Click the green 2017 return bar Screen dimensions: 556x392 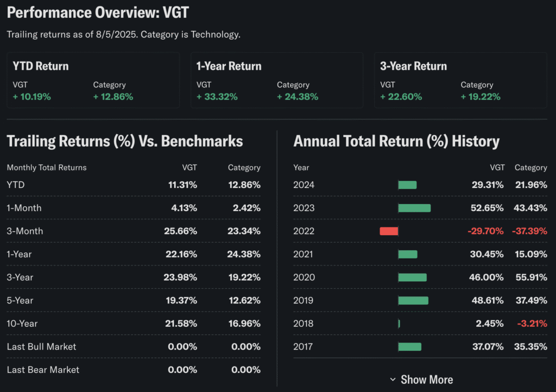410,346
